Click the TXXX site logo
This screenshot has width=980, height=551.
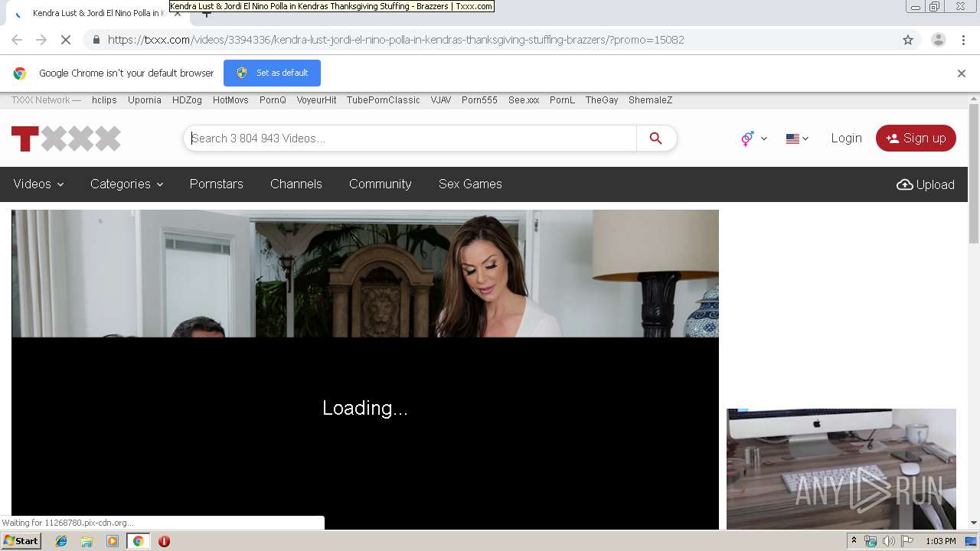point(66,139)
